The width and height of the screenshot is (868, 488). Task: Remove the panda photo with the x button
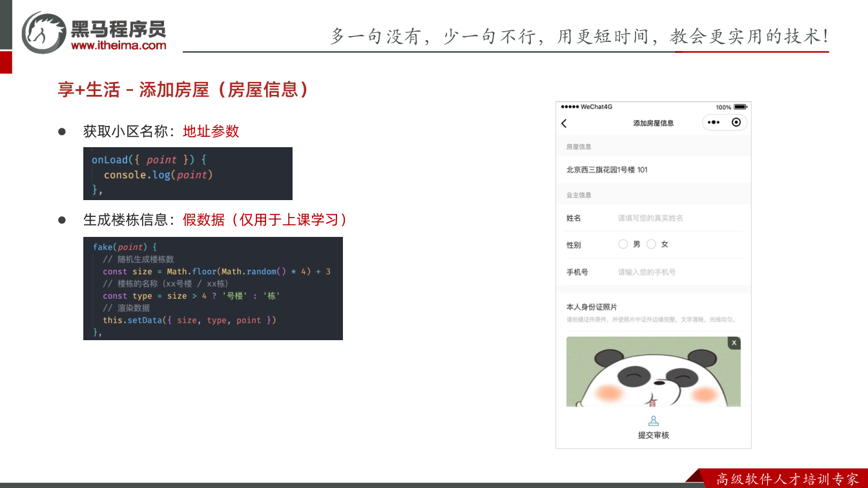point(734,343)
